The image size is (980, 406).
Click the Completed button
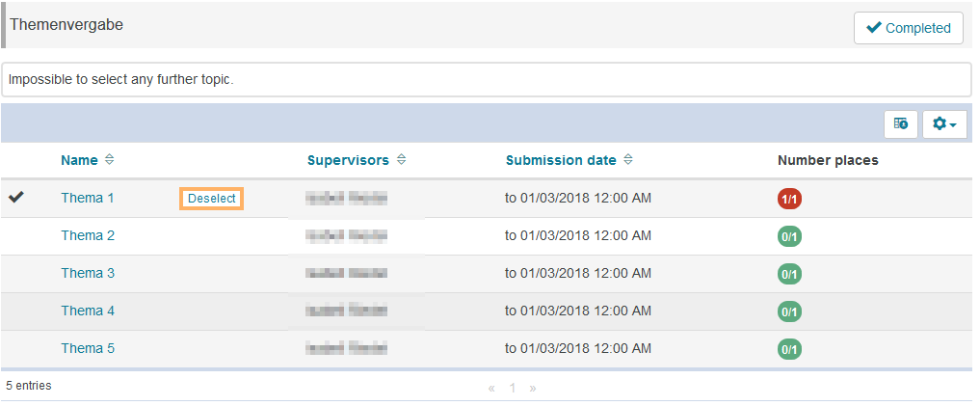coord(909,28)
